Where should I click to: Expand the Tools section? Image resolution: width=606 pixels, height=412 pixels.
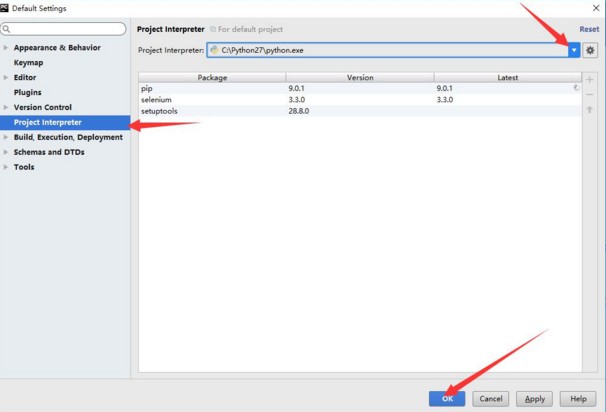(5, 167)
